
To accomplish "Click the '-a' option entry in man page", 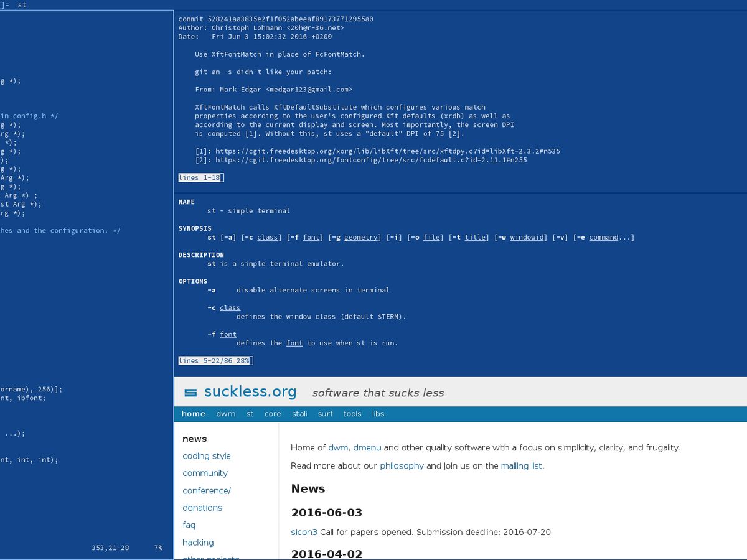I will (x=299, y=290).
